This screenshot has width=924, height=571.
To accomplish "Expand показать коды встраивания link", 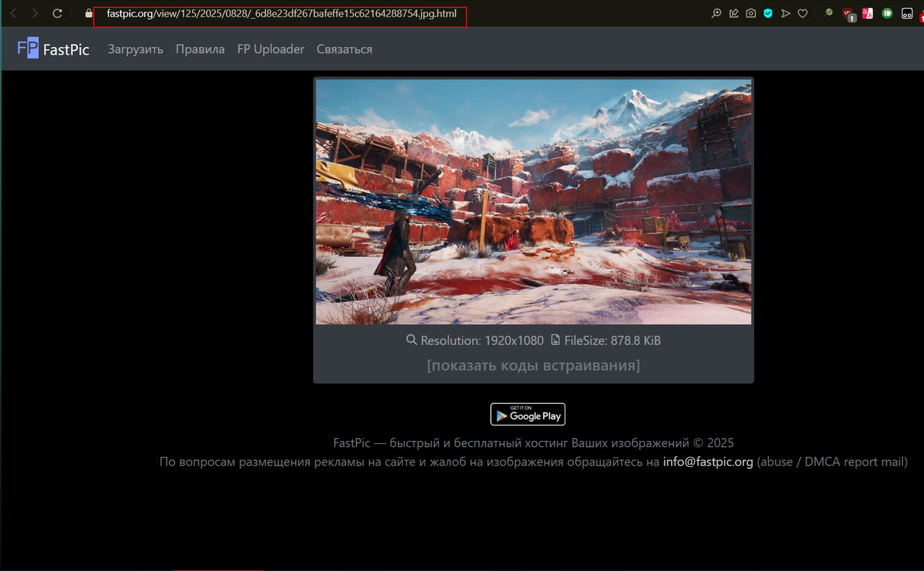I will point(533,365).
